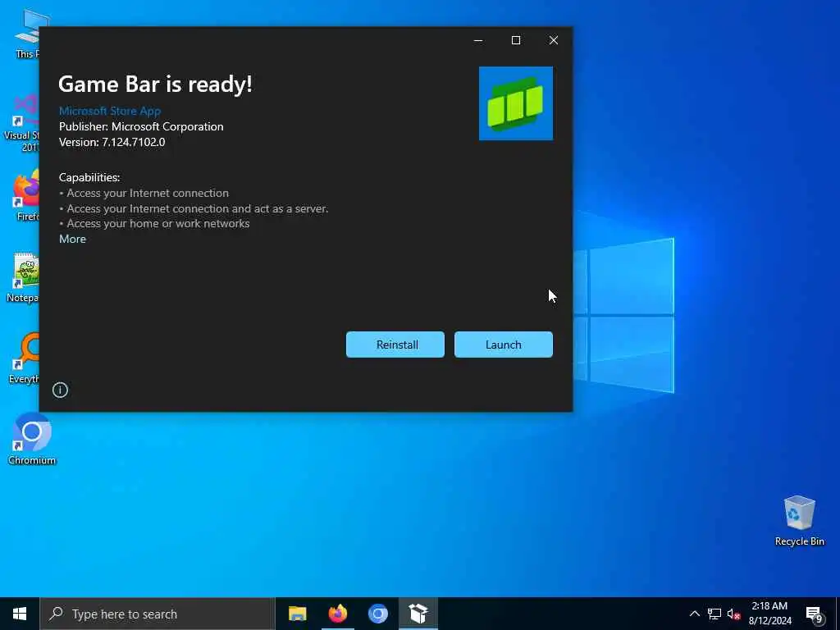Open network status tray icon
Viewport: 840px width, 630px height.
click(714, 614)
